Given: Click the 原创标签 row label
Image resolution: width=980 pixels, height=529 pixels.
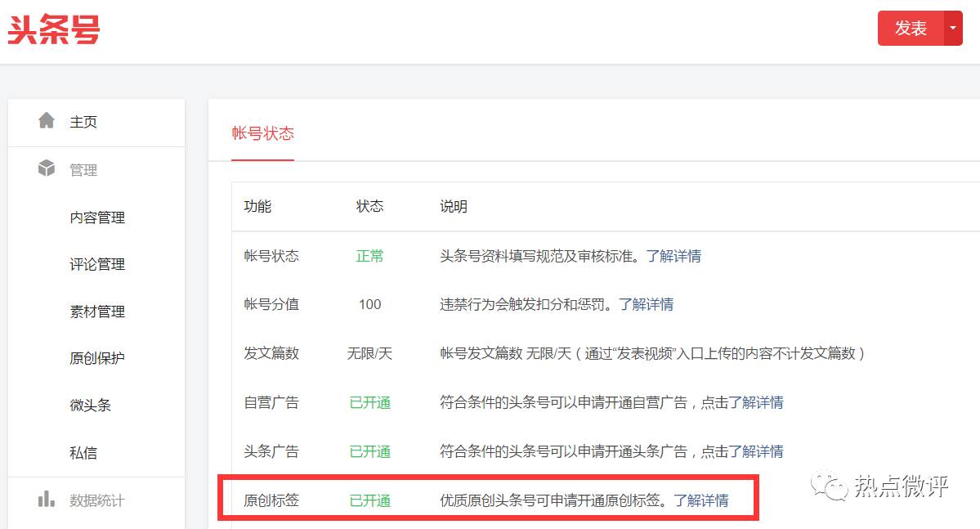Looking at the screenshot, I should pos(271,500).
